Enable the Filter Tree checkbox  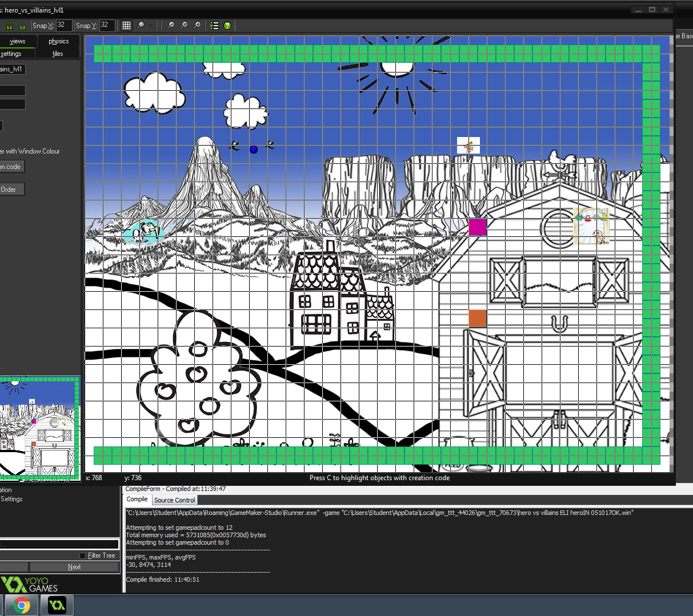tap(82, 555)
